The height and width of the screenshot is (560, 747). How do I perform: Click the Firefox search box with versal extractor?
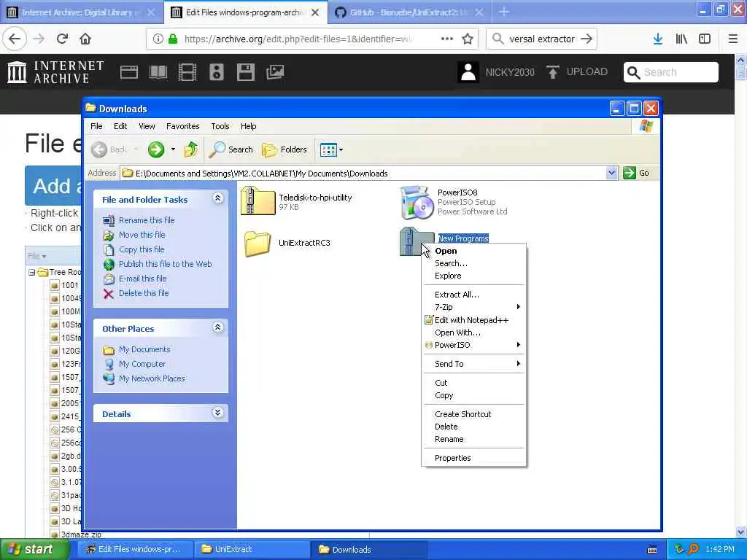[542, 39]
